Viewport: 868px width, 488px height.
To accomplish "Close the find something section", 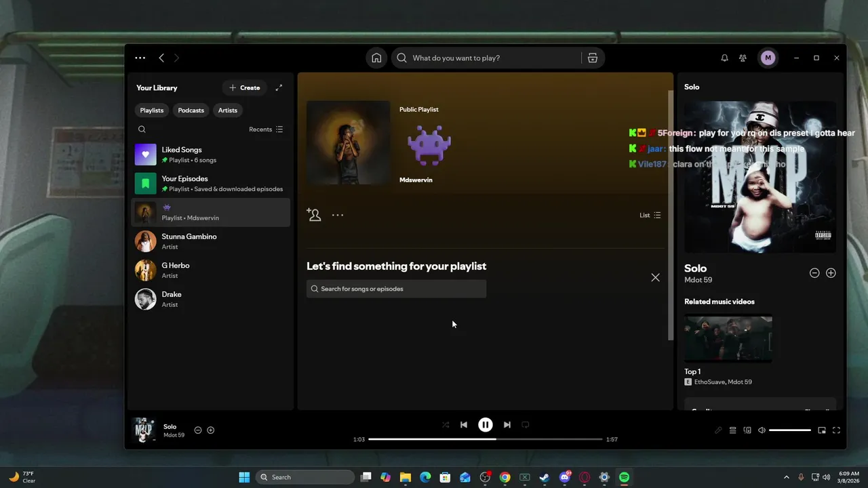I will click(x=655, y=277).
